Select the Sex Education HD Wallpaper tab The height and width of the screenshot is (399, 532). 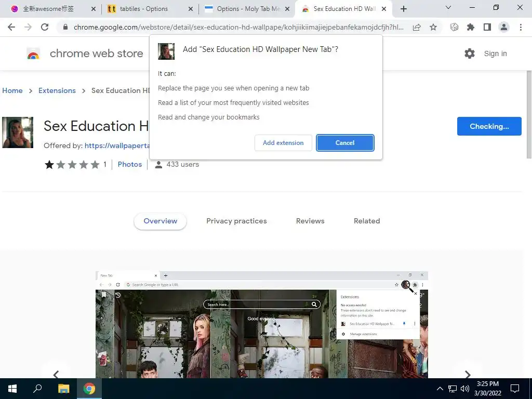tap(343, 9)
